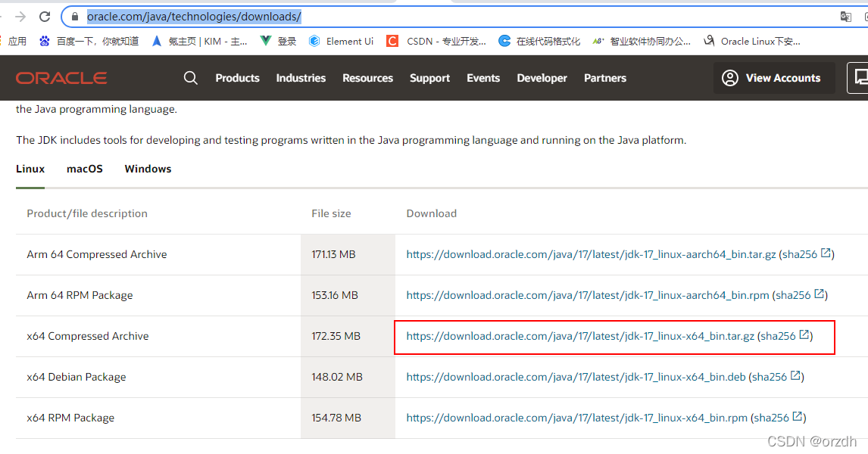Viewport: 868px width, 454px height.
Task: Select the 'x64 Compressed Archive' text
Action: click(87, 336)
